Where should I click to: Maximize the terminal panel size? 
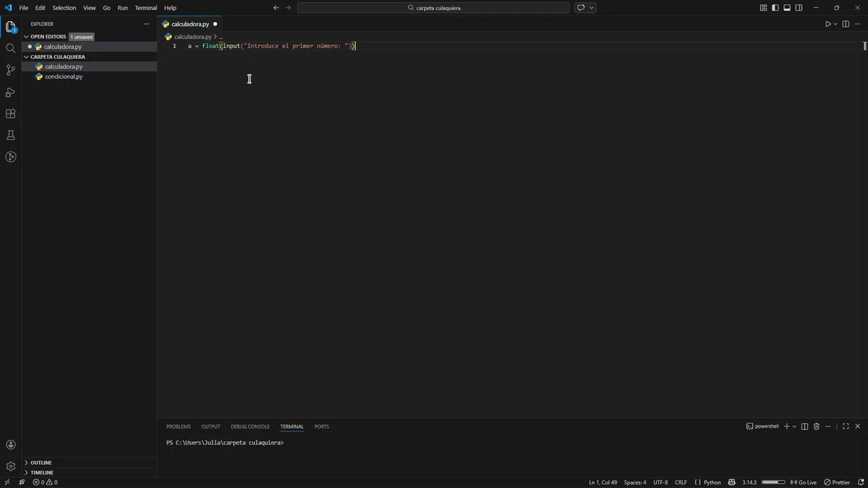point(846,426)
